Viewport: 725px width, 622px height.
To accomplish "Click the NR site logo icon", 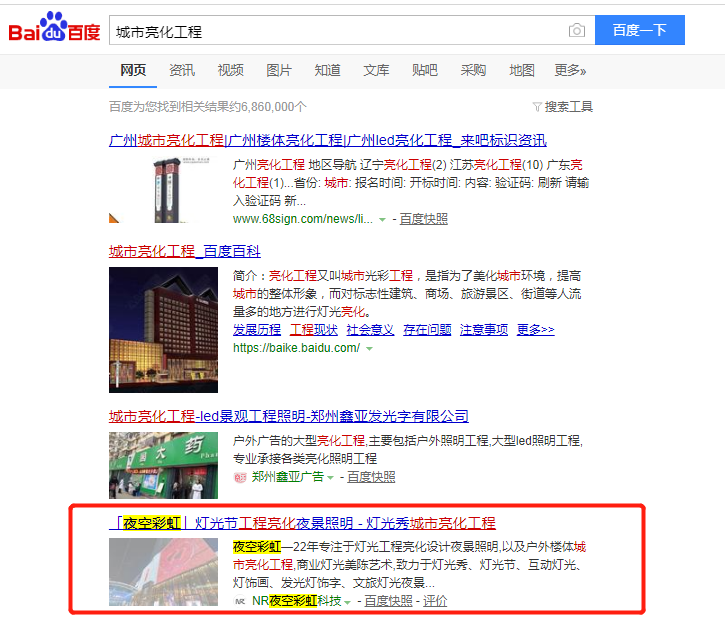I will click(x=240, y=601).
